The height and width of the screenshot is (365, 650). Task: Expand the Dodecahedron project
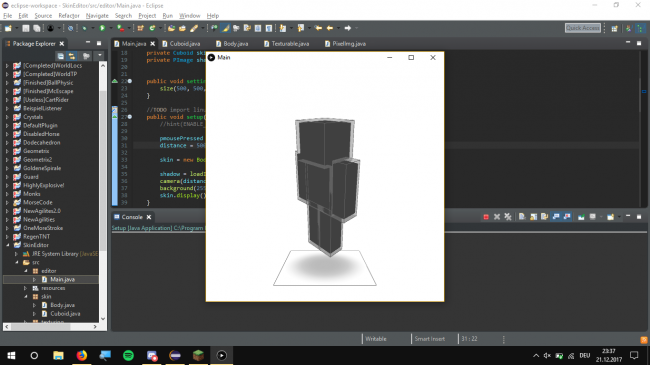(x=7, y=143)
